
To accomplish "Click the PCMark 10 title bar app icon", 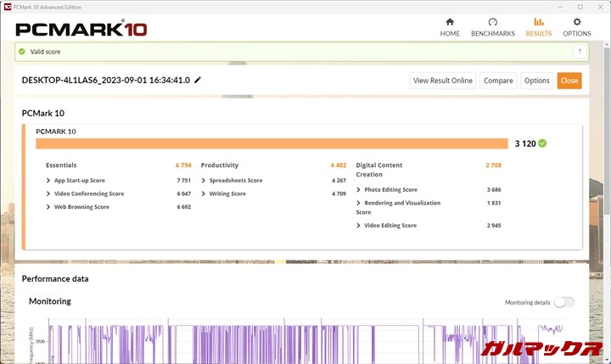I will tap(8, 6).
